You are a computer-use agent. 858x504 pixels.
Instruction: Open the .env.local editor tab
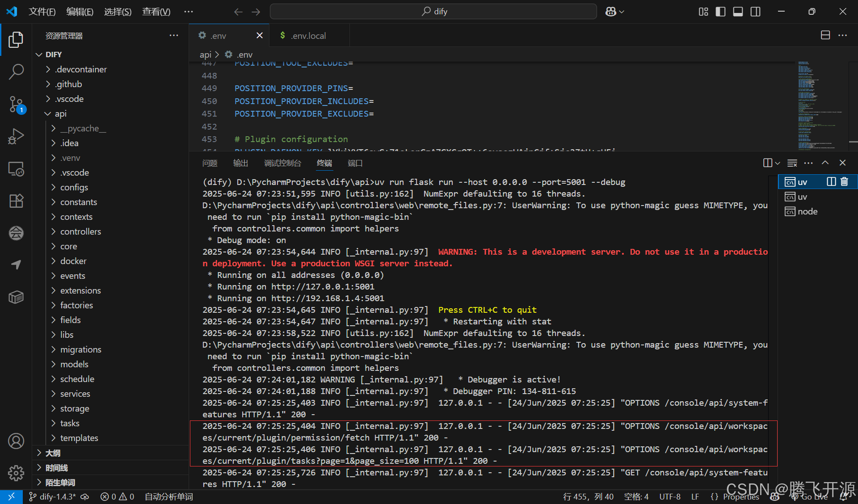coord(308,36)
